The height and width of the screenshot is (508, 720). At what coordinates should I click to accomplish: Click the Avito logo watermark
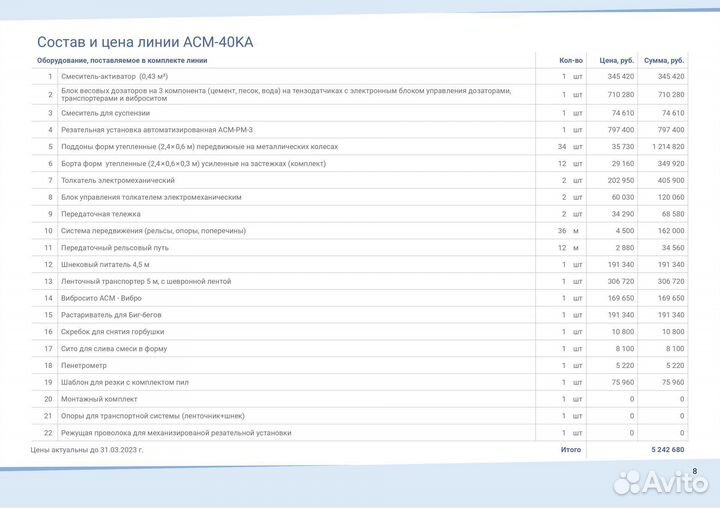(x=661, y=482)
